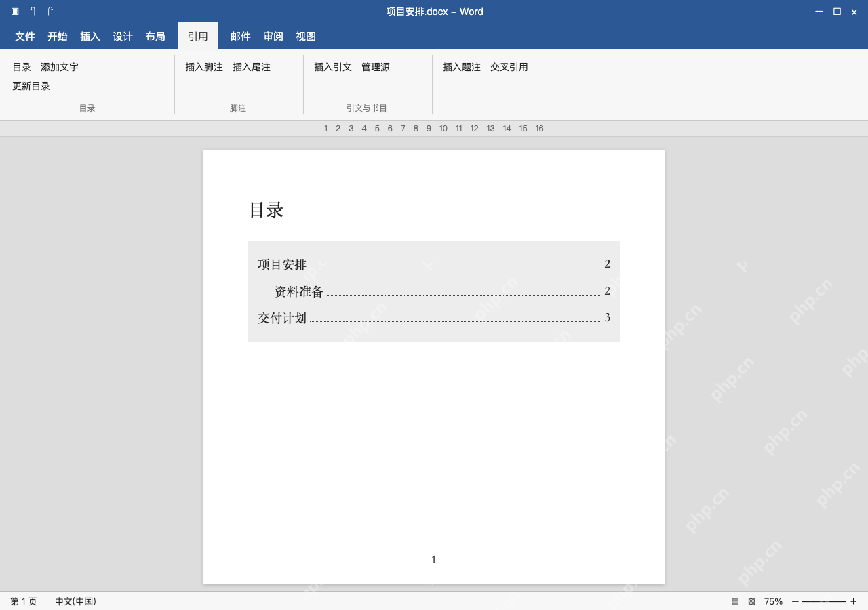Click the 目录 heading on the page
The width and height of the screenshot is (868, 610).
click(267, 210)
